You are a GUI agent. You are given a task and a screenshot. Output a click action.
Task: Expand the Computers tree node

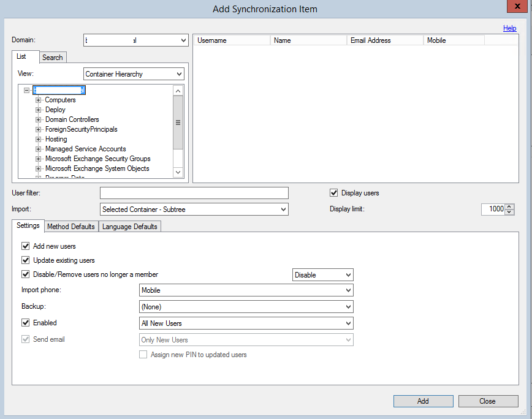(x=39, y=100)
